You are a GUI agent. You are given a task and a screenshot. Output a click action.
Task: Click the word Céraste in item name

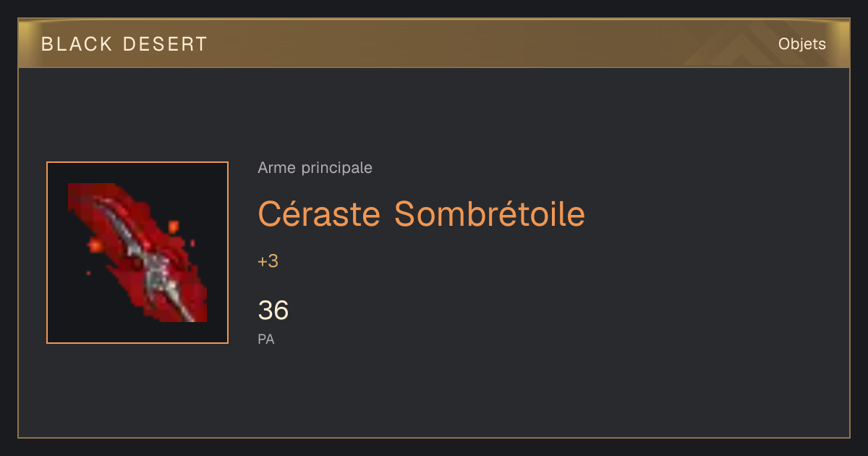(319, 214)
